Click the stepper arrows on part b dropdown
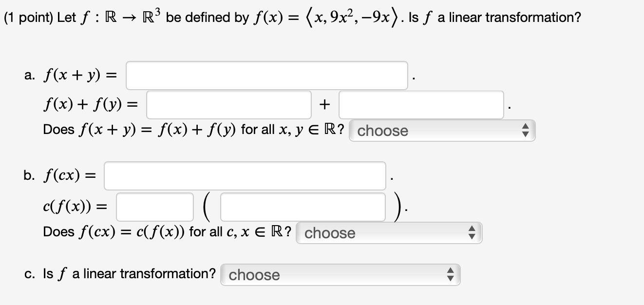644x305 pixels. coord(471,233)
